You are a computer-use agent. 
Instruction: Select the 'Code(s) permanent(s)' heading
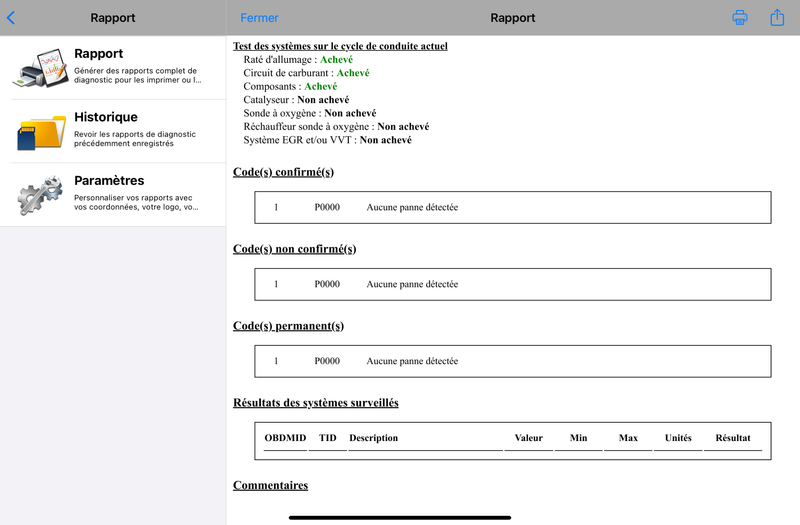click(288, 326)
